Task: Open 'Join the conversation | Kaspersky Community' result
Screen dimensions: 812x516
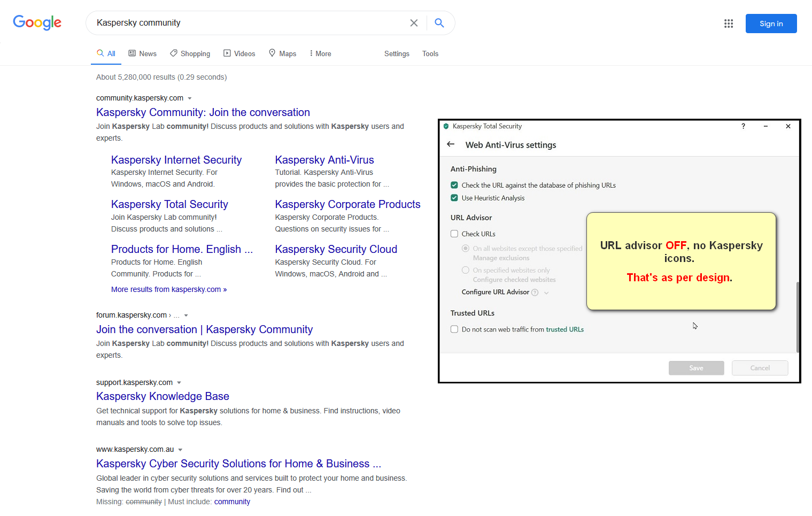Action: (x=204, y=329)
